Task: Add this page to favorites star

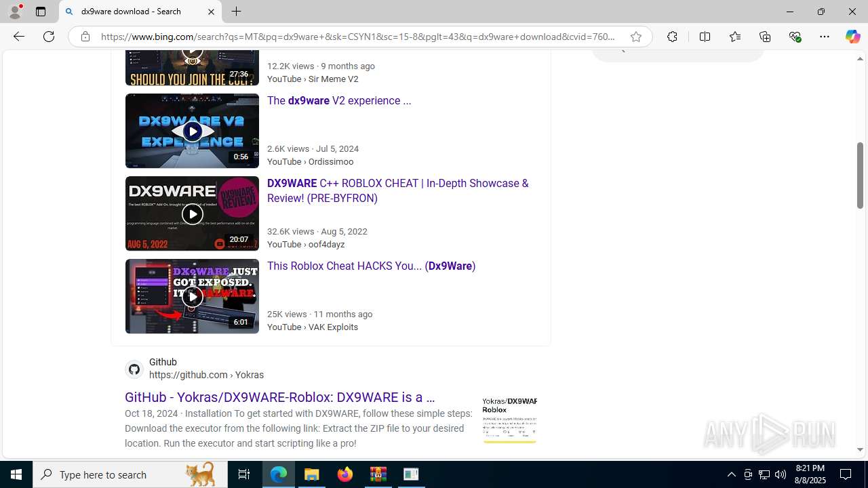Action: click(x=635, y=37)
